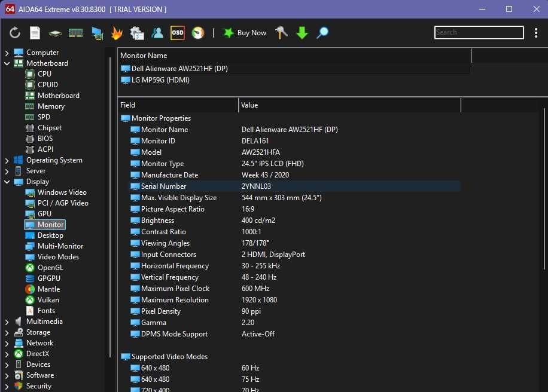
Task: Expand the Storage tree node
Action: click(x=7, y=333)
